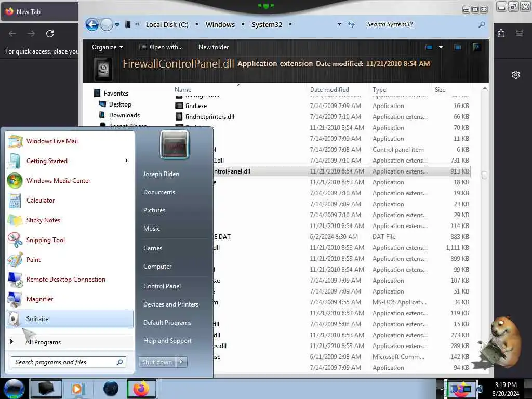The height and width of the screenshot is (399, 532).
Task: Toggle the preview pane icon
Action: click(x=458, y=47)
